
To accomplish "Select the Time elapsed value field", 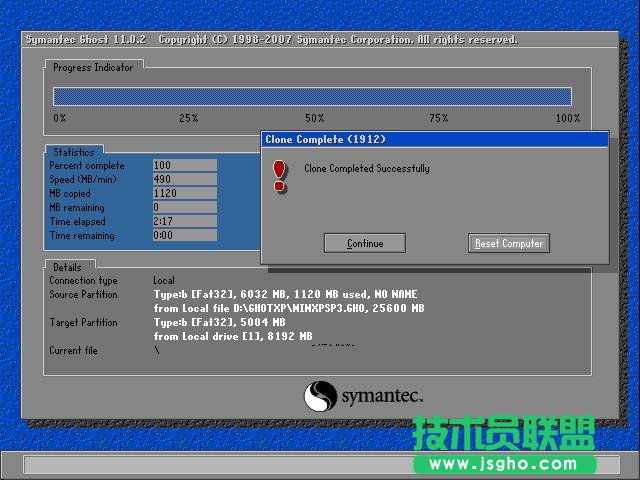I will click(x=184, y=221).
